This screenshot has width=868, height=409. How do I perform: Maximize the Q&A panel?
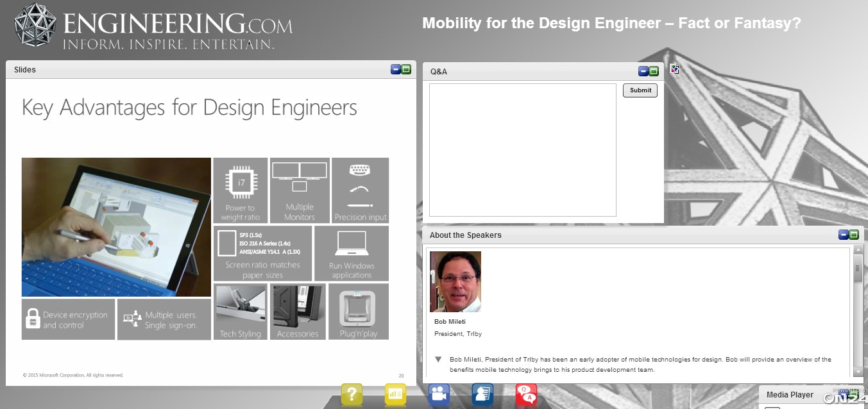[x=654, y=71]
